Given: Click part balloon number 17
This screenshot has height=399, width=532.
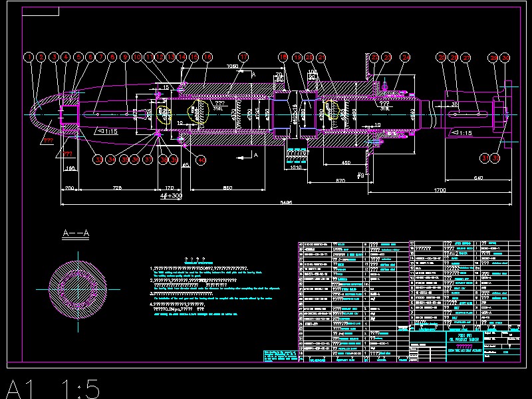Looking at the screenshot, I should [243, 57].
